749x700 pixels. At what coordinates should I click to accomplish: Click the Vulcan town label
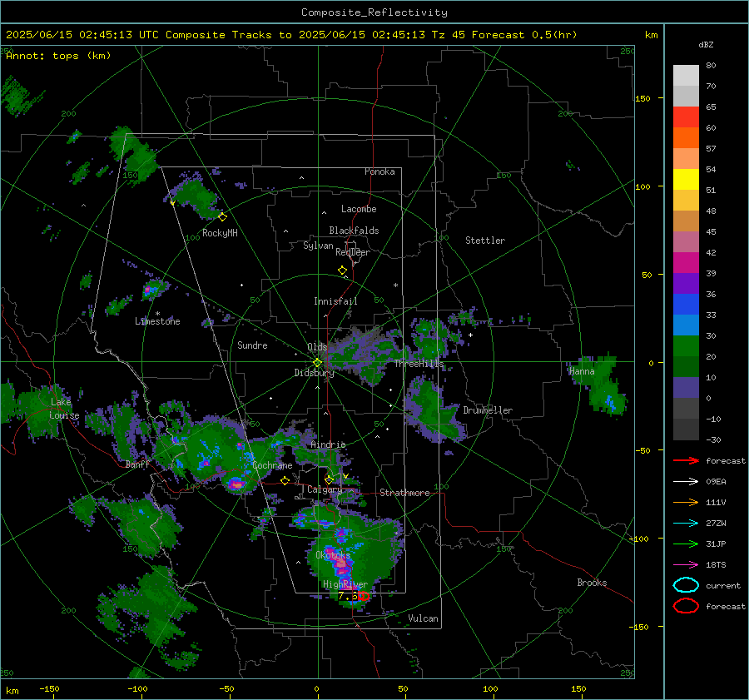[424, 618]
